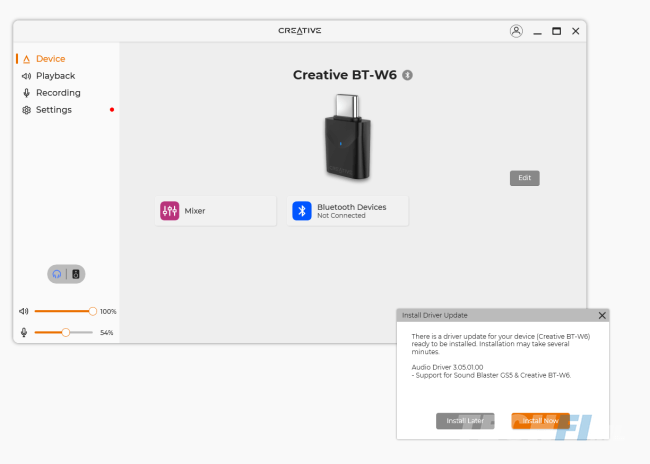This screenshot has height=464, width=650.
Task: Switch output to speakers
Action: click(76, 274)
